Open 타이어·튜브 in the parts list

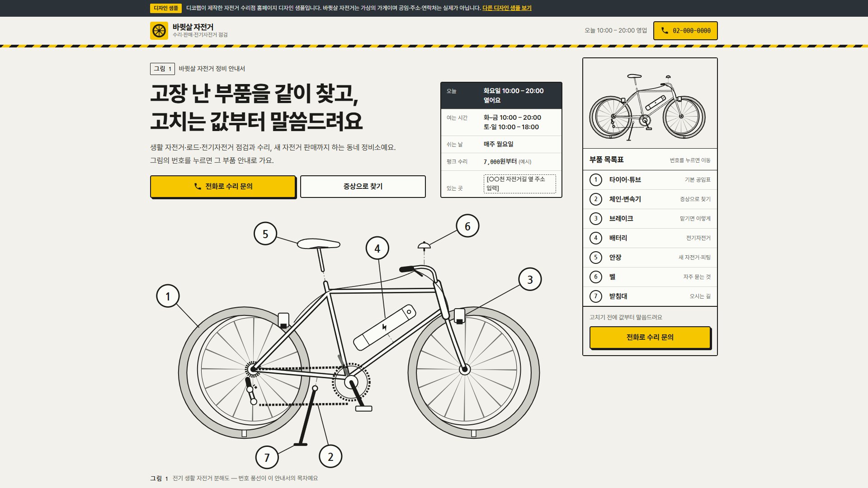pos(650,180)
